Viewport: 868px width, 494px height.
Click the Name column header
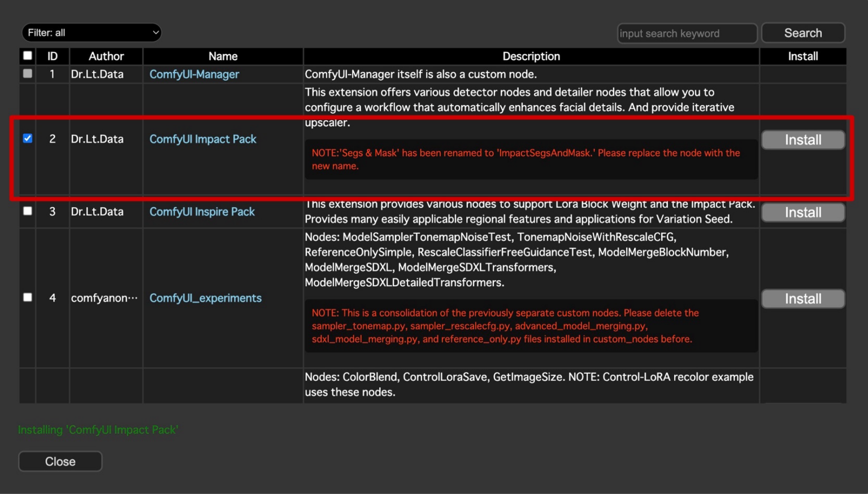[223, 56]
